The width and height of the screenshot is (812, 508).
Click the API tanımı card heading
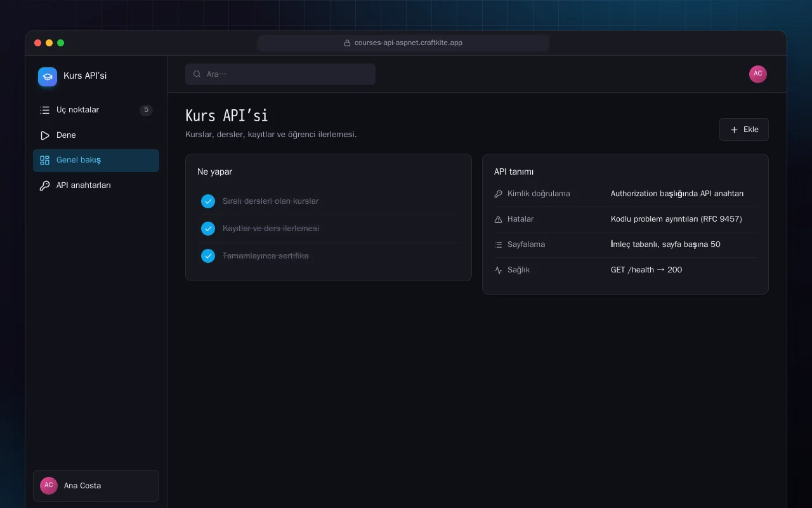[x=514, y=172]
